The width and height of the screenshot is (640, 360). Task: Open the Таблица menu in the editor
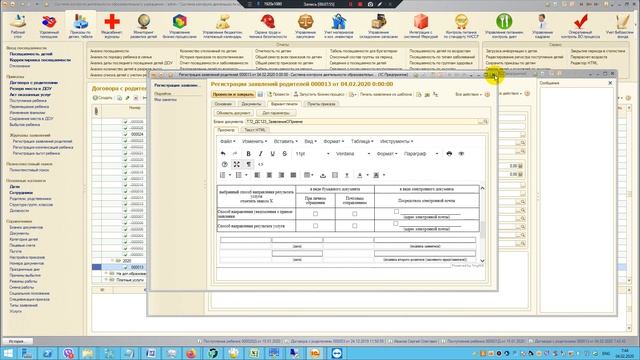(x=362, y=141)
